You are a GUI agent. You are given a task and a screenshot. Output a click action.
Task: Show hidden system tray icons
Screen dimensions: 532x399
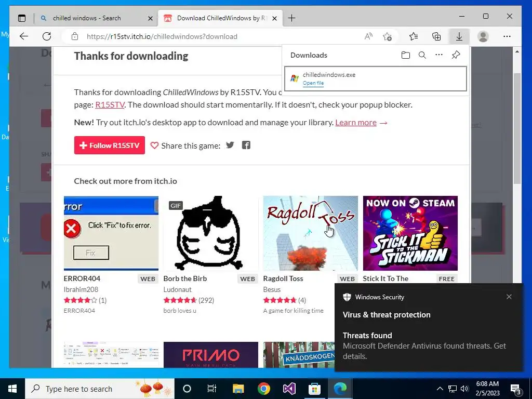coord(440,389)
